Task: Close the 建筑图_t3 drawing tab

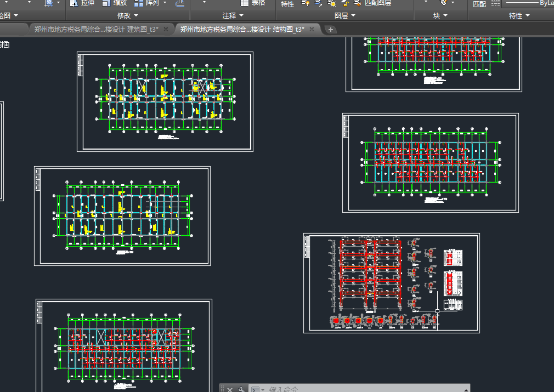Action: tap(166, 29)
